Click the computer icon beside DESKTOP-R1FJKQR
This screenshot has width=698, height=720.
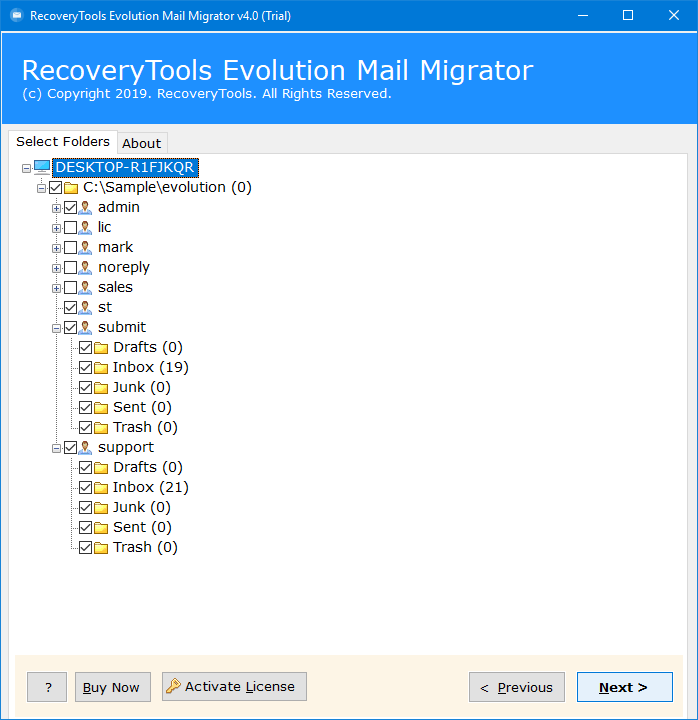42,168
